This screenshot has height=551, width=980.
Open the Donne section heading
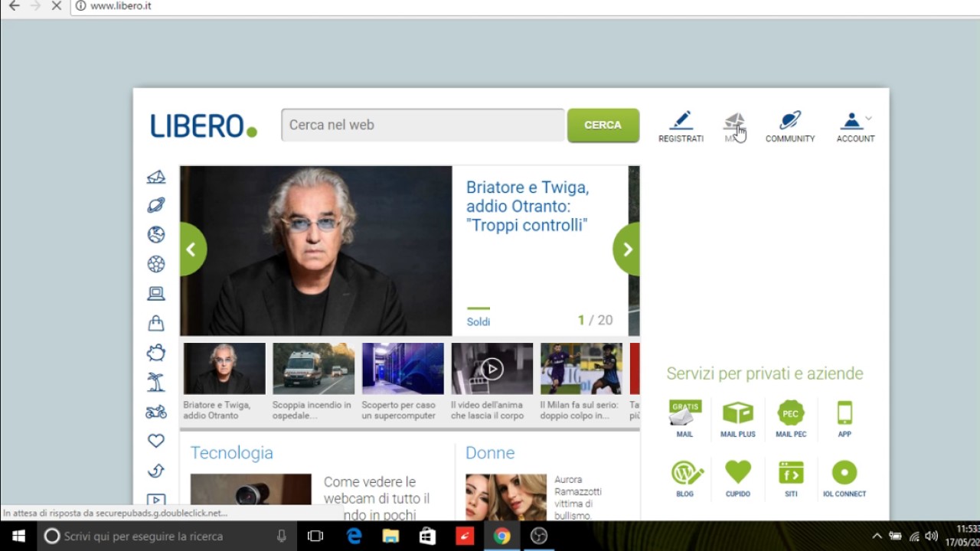pyautogui.click(x=490, y=452)
